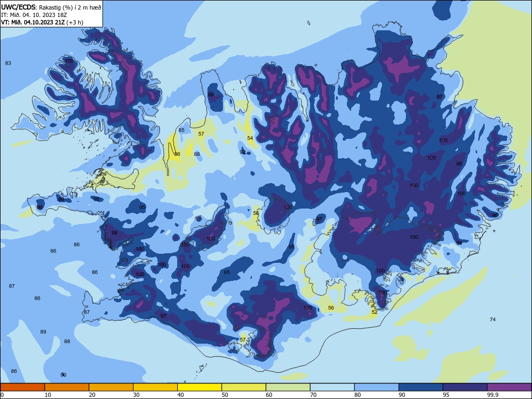The image size is (532, 399).
Task: Click the '85' humidity value on the map
Action: click(x=181, y=130)
